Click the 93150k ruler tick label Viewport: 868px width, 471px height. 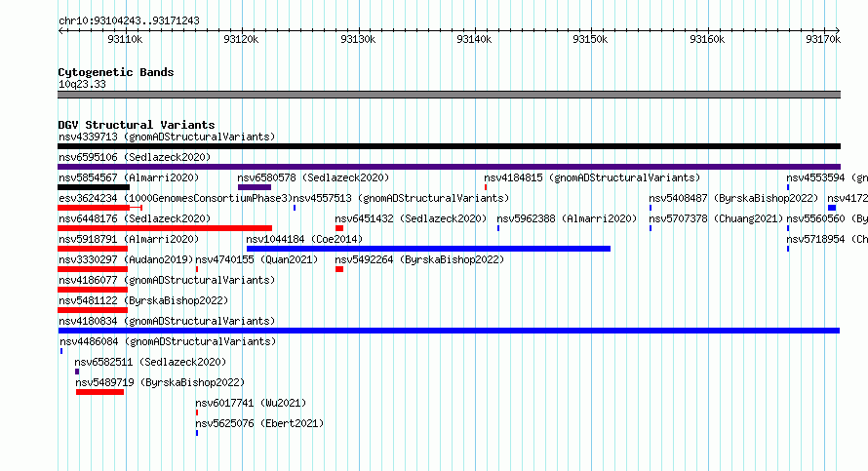tap(590, 39)
